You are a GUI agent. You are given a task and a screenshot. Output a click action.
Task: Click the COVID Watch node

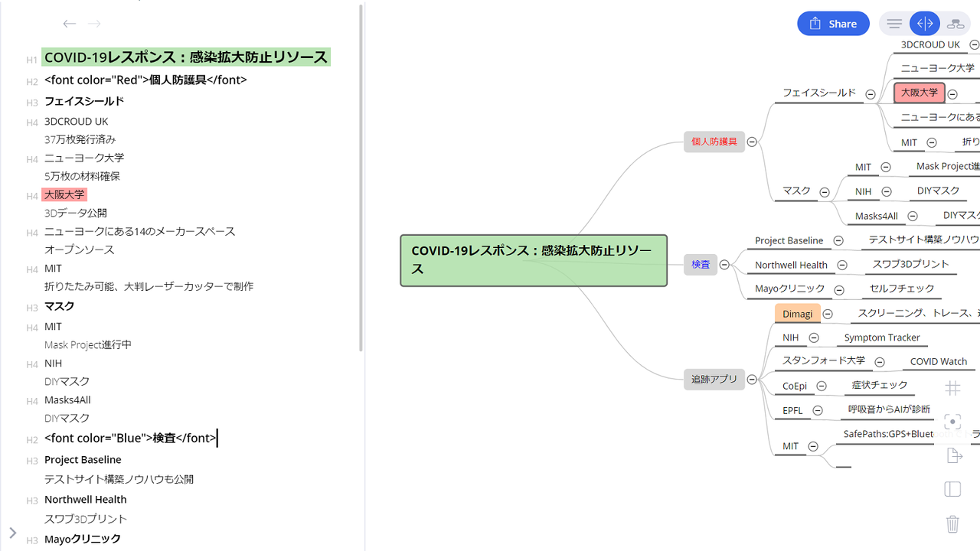(939, 362)
